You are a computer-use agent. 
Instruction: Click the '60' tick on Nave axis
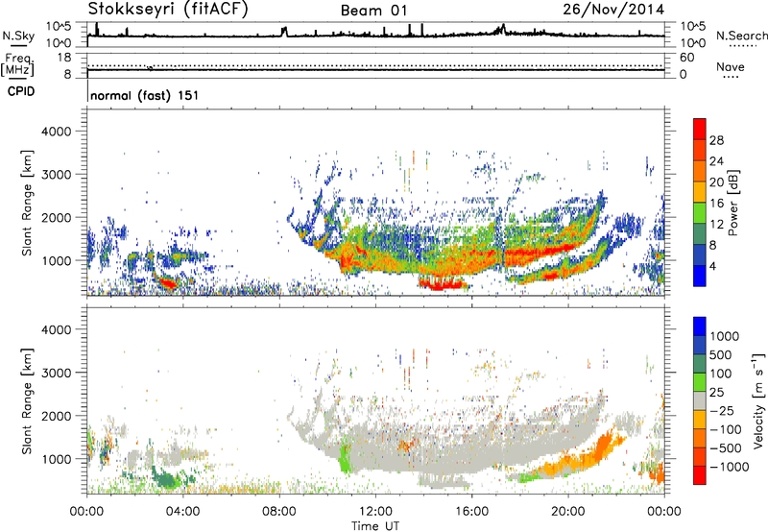[686, 58]
